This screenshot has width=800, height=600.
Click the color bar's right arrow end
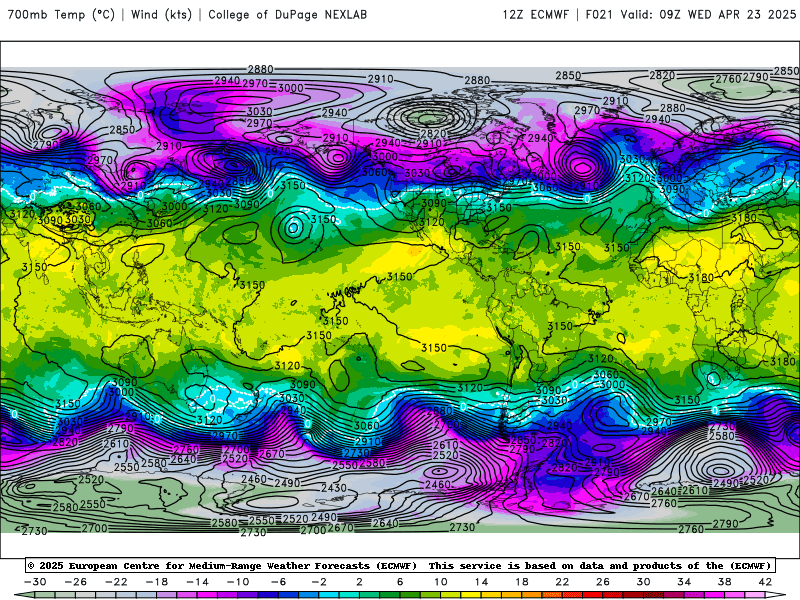click(774, 595)
